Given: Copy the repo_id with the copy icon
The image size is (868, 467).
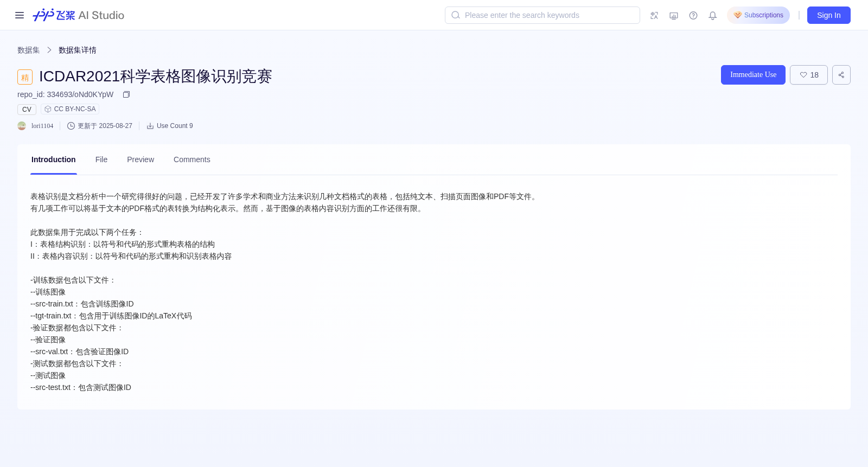Looking at the screenshot, I should (x=126, y=94).
